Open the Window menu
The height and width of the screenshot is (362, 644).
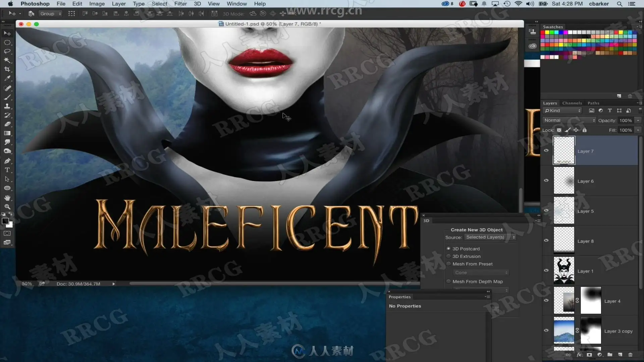(236, 4)
